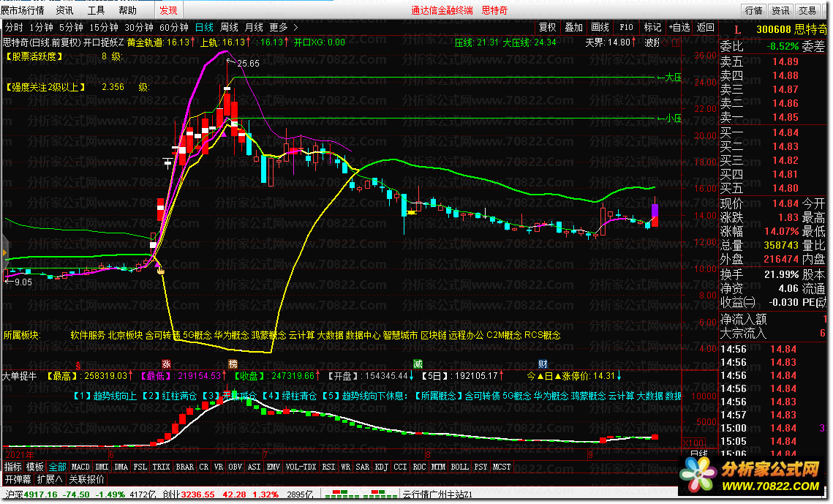Click the 华为概念 sector label

[x=231, y=335]
